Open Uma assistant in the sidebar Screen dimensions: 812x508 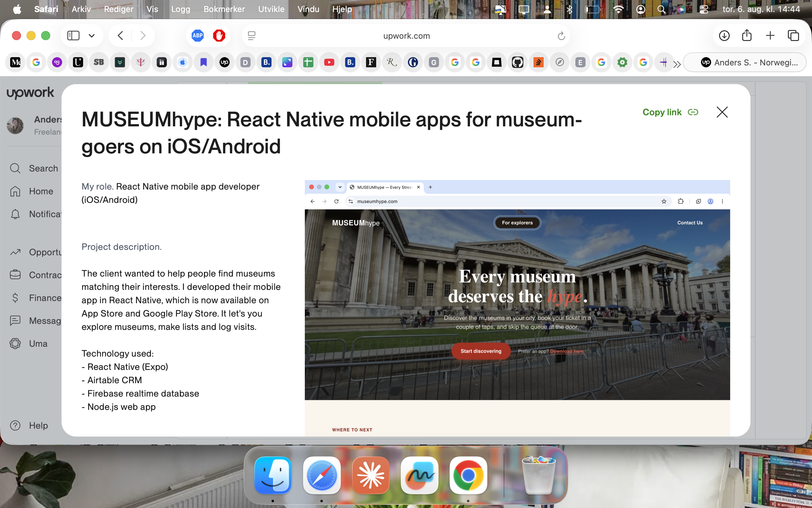tap(29, 343)
